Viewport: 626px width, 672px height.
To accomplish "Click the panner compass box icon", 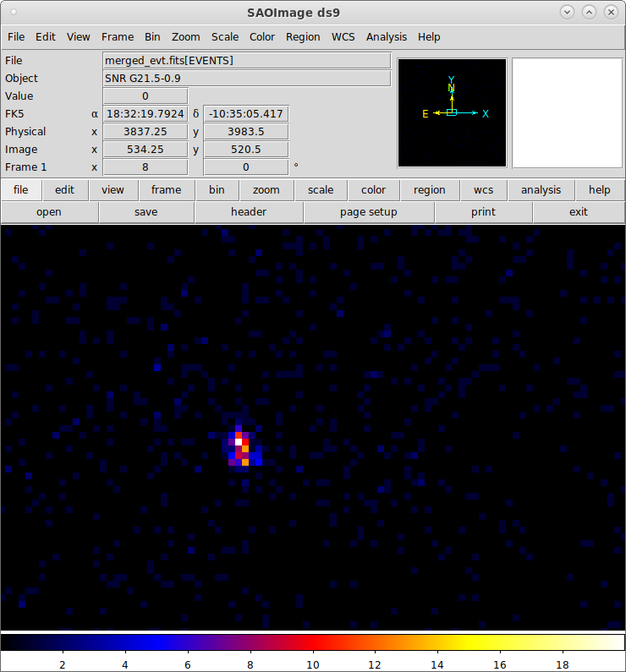I will (452, 112).
